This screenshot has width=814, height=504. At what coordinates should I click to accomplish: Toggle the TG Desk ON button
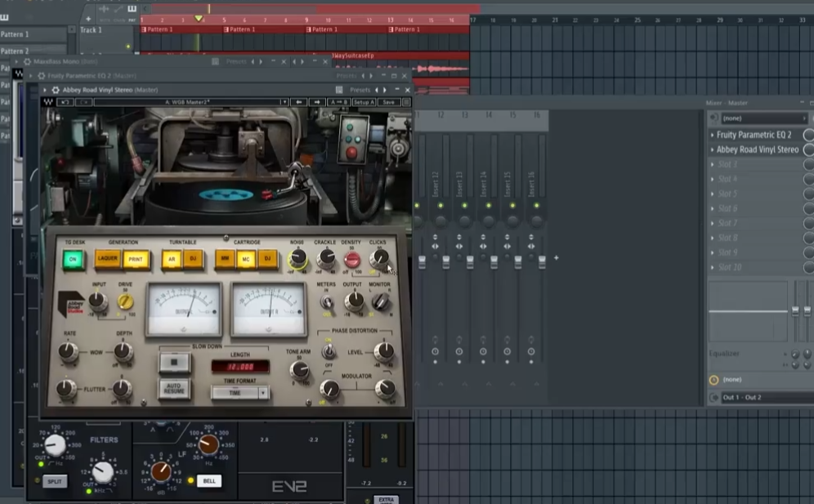(x=74, y=260)
